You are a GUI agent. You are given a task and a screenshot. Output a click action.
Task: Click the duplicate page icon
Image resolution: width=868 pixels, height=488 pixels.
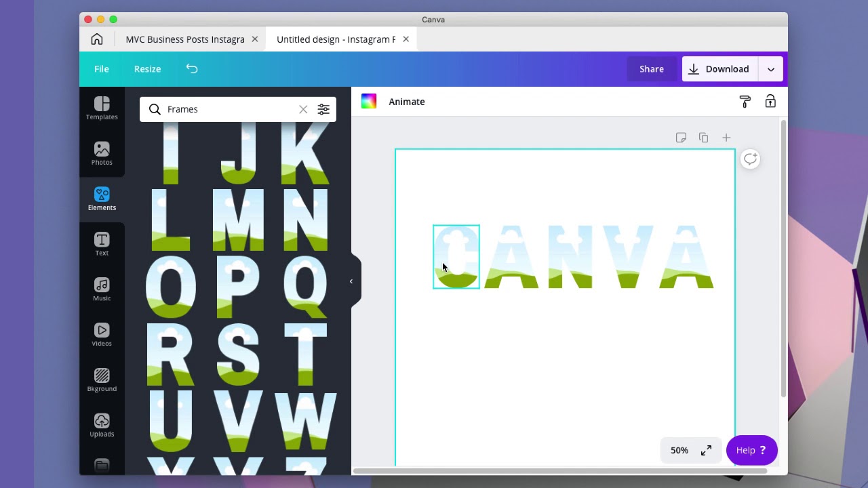tap(703, 137)
